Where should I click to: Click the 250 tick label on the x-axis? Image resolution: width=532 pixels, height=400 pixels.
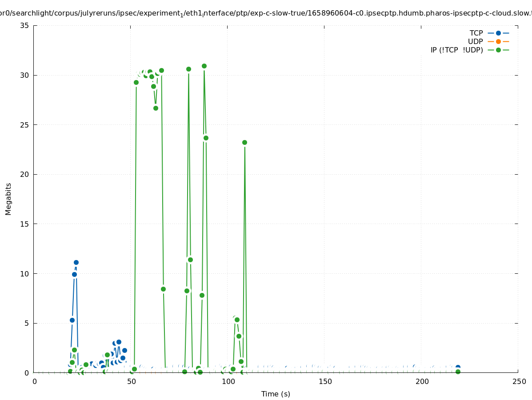[519, 381]
